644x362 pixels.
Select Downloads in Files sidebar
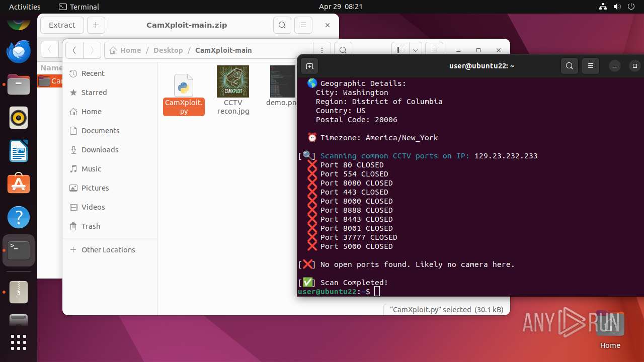(x=110, y=150)
